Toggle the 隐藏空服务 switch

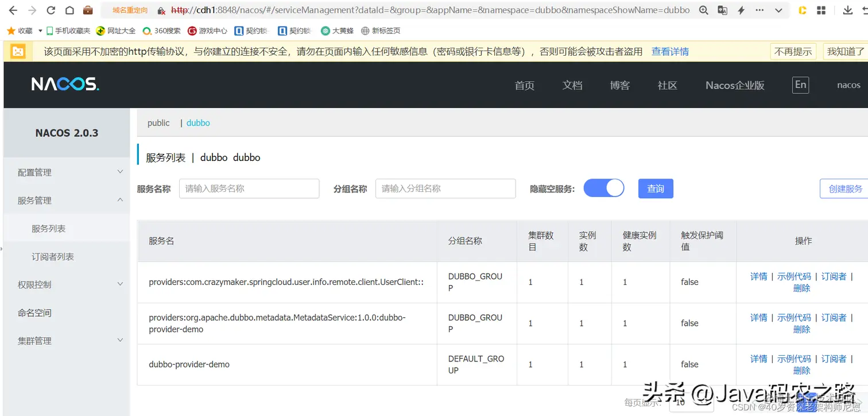click(604, 188)
